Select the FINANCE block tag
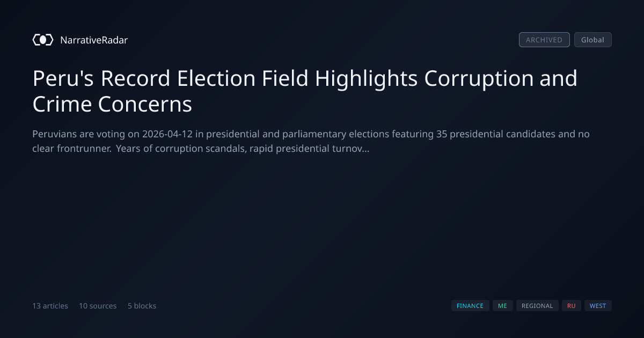The height and width of the screenshot is (338, 644). 470,306
